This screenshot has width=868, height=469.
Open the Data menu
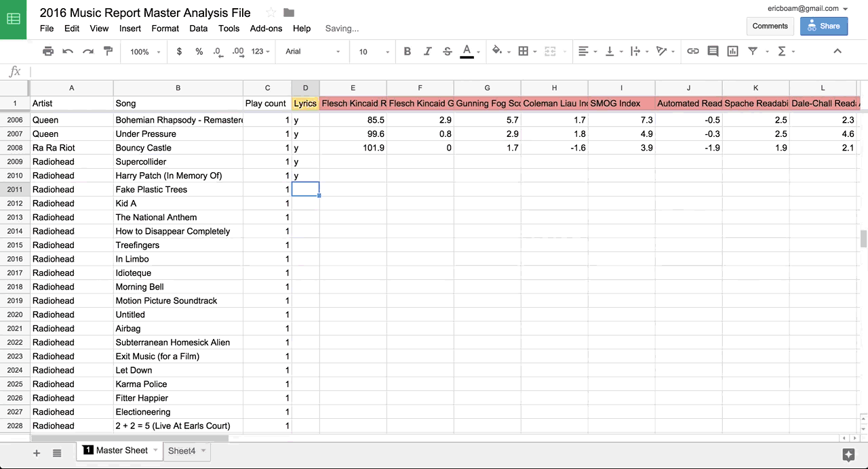pos(199,28)
